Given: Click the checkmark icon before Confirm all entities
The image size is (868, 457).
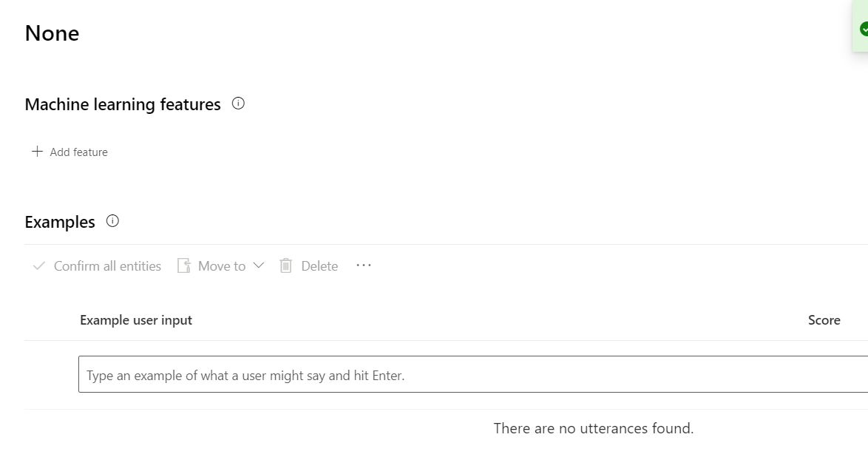Looking at the screenshot, I should pyautogui.click(x=39, y=266).
